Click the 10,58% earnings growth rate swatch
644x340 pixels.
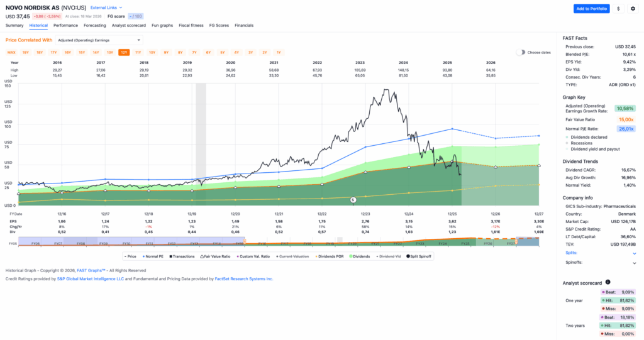(625, 108)
